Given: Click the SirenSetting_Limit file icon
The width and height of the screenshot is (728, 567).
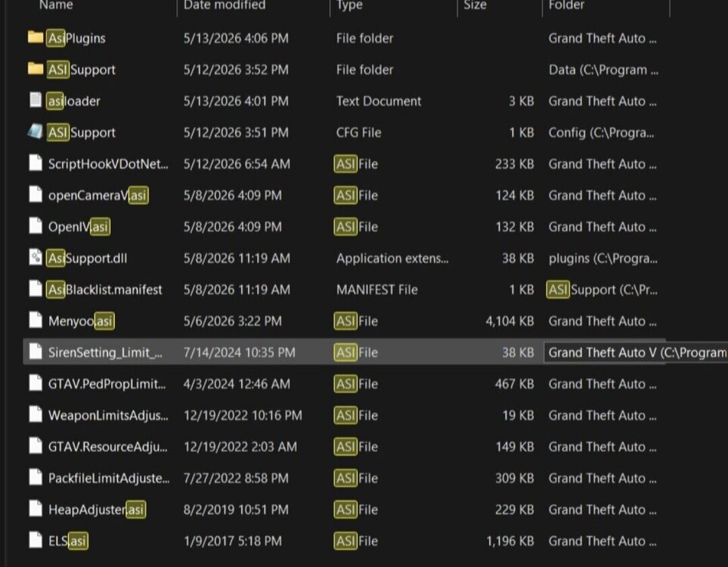Looking at the screenshot, I should [36, 352].
